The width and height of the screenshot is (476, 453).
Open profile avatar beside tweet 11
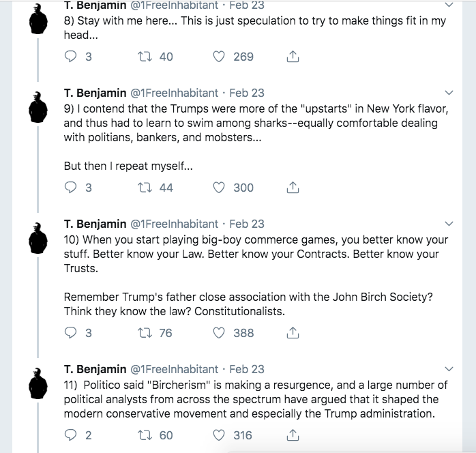(x=38, y=383)
